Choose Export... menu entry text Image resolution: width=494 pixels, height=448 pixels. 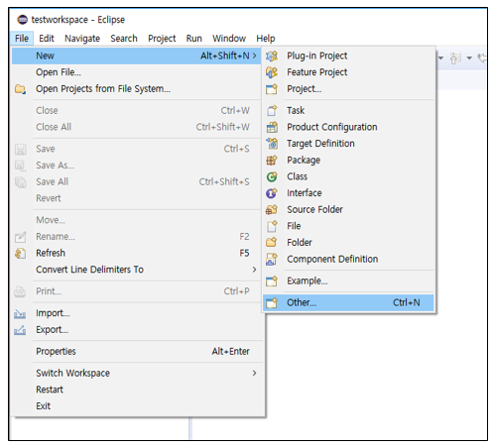(53, 330)
